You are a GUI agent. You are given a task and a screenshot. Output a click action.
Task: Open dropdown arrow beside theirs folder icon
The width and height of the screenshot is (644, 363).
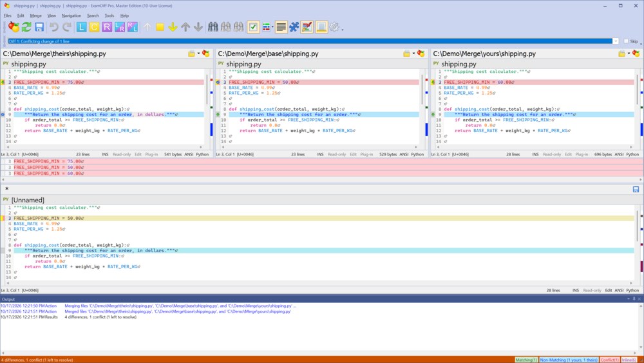pyautogui.click(x=198, y=54)
